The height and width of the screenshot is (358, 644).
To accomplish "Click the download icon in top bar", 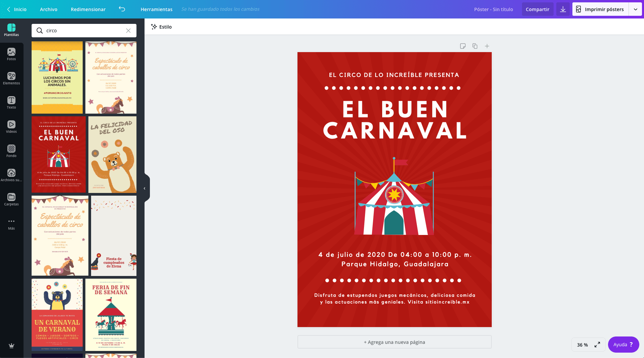I will pyautogui.click(x=563, y=9).
